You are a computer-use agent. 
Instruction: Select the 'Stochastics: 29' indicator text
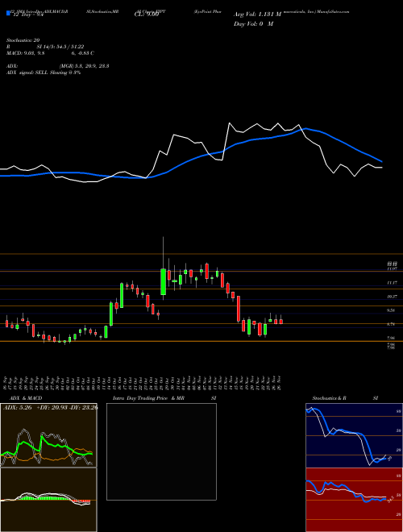[23, 40]
